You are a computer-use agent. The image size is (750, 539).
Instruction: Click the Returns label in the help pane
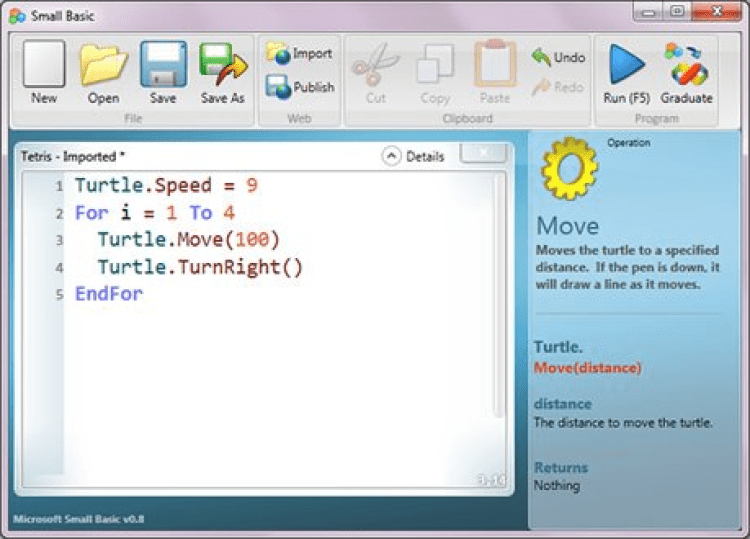click(x=561, y=467)
